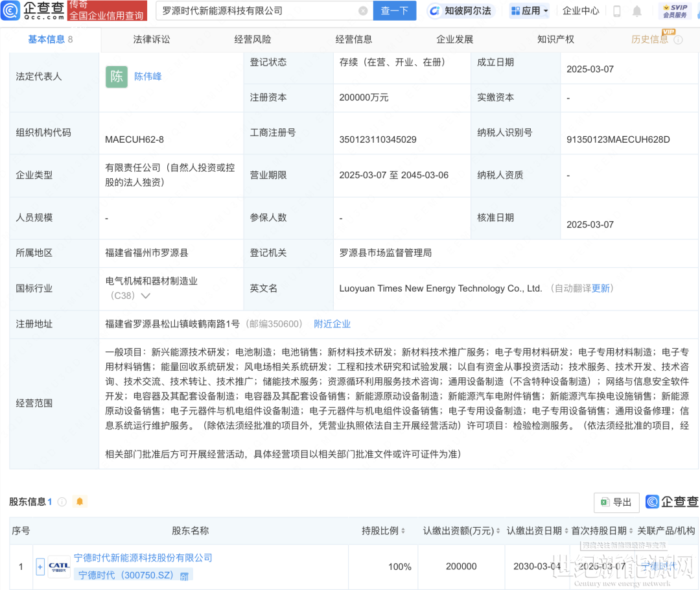
Task: Click the 查一下 search button
Action: (x=395, y=11)
